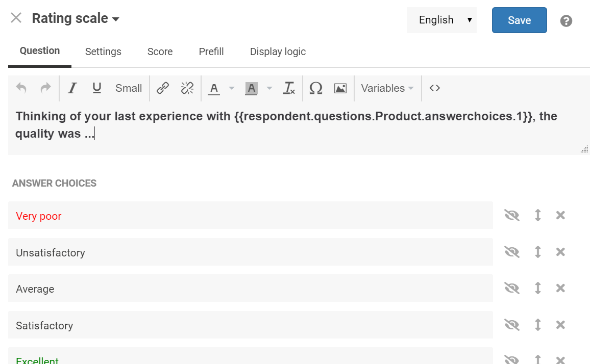This screenshot has width=590, height=364.
Task: Apply Small text size
Action: pyautogui.click(x=128, y=88)
